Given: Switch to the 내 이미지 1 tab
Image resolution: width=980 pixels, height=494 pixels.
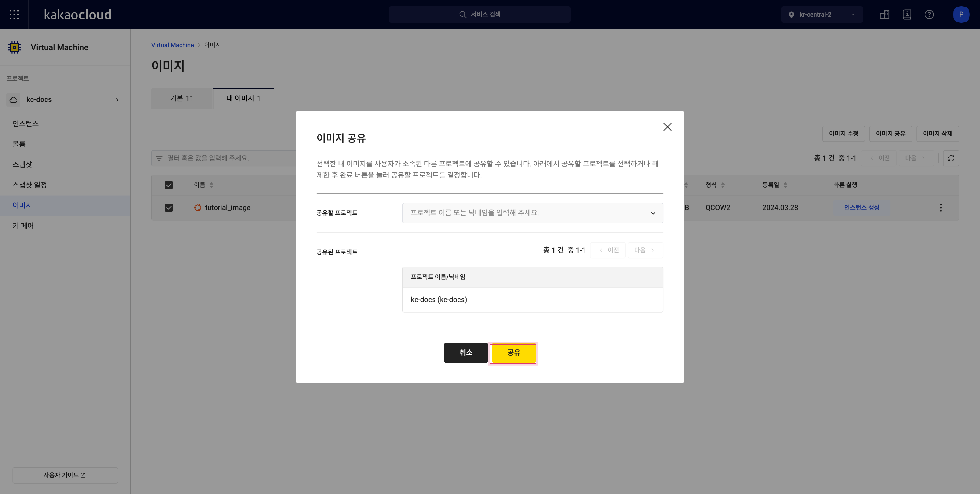Looking at the screenshot, I should point(243,99).
